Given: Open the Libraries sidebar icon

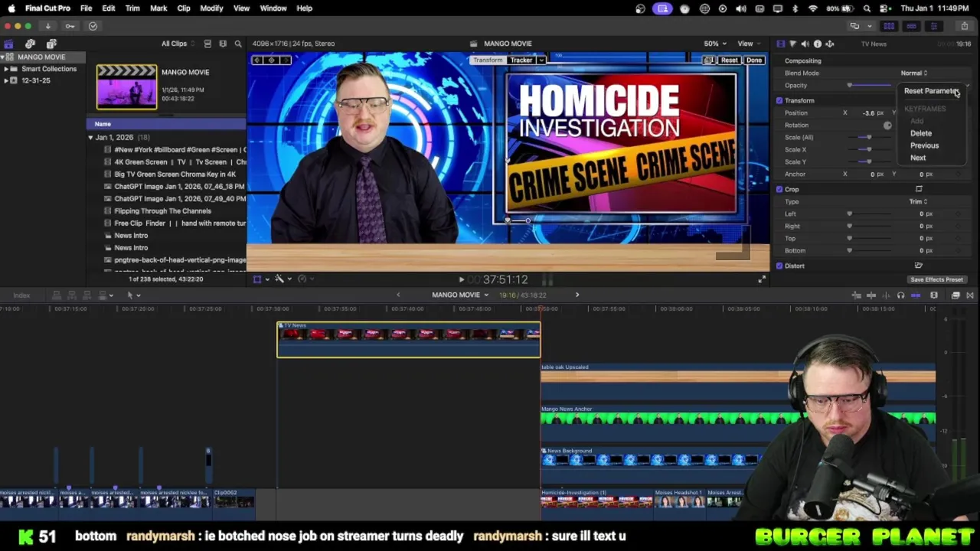Looking at the screenshot, I should pyautogui.click(x=8, y=44).
